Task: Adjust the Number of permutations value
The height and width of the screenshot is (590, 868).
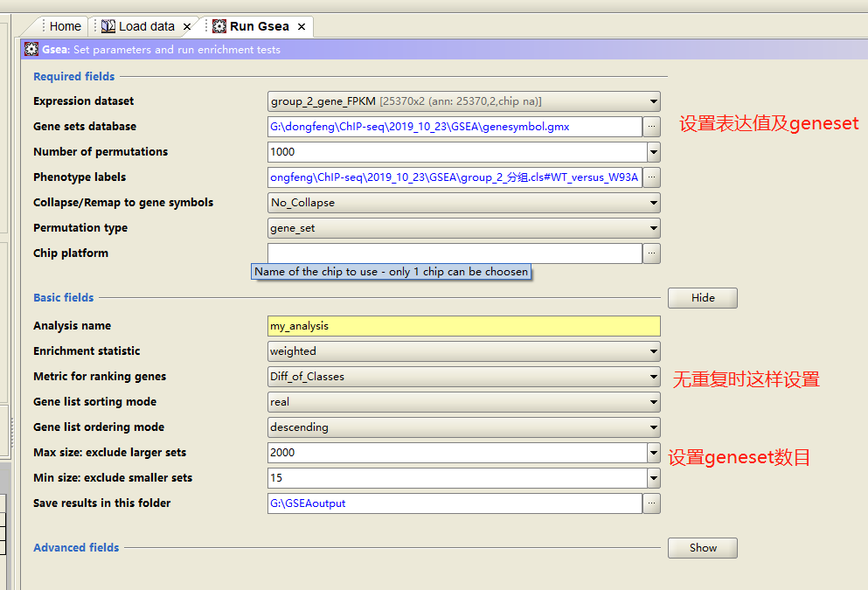Action: [x=653, y=152]
